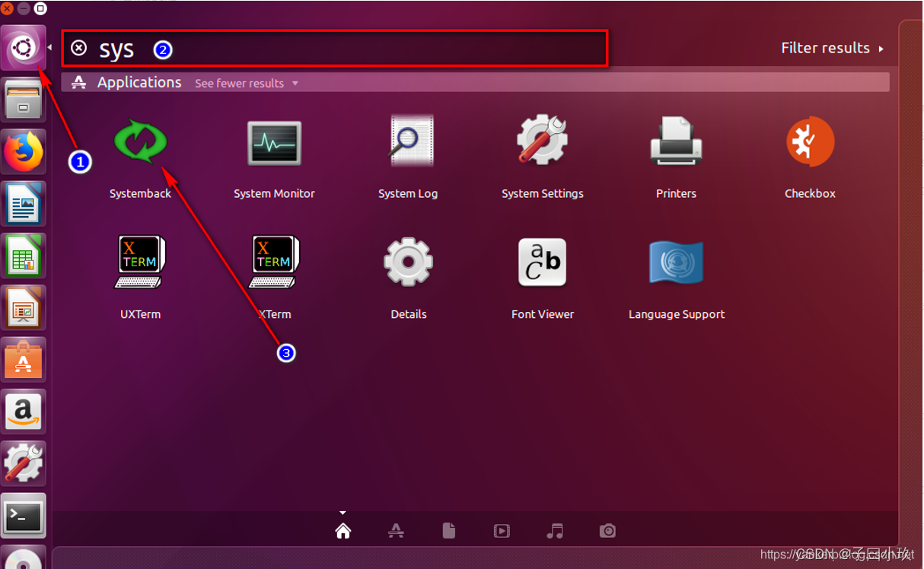
Task: Open System Settings in launcher dock
Action: [24, 463]
